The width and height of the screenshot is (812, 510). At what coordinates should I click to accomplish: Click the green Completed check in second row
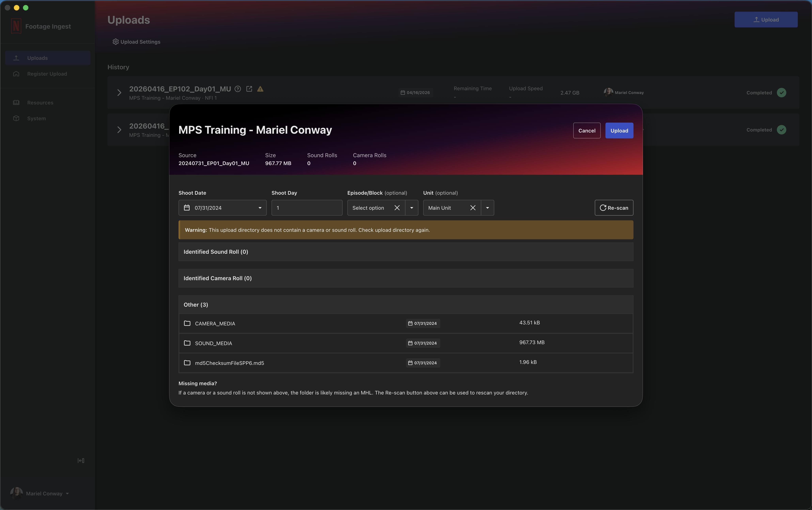point(781,130)
